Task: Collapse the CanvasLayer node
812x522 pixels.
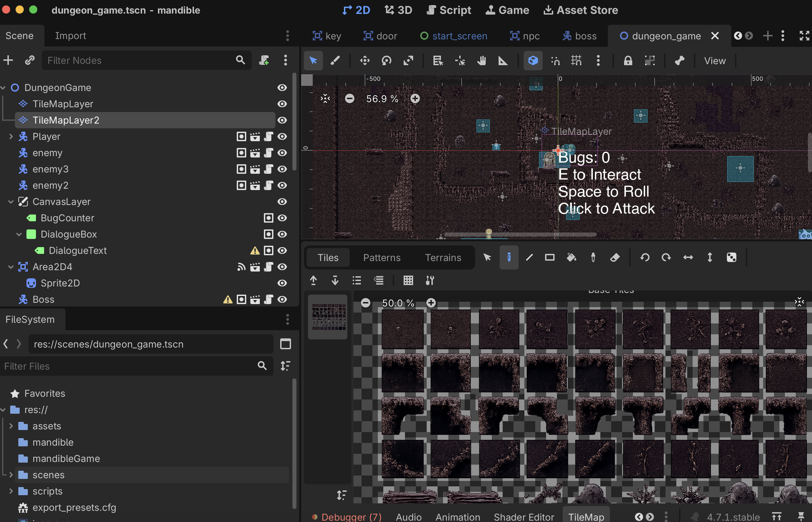Action: click(x=11, y=202)
